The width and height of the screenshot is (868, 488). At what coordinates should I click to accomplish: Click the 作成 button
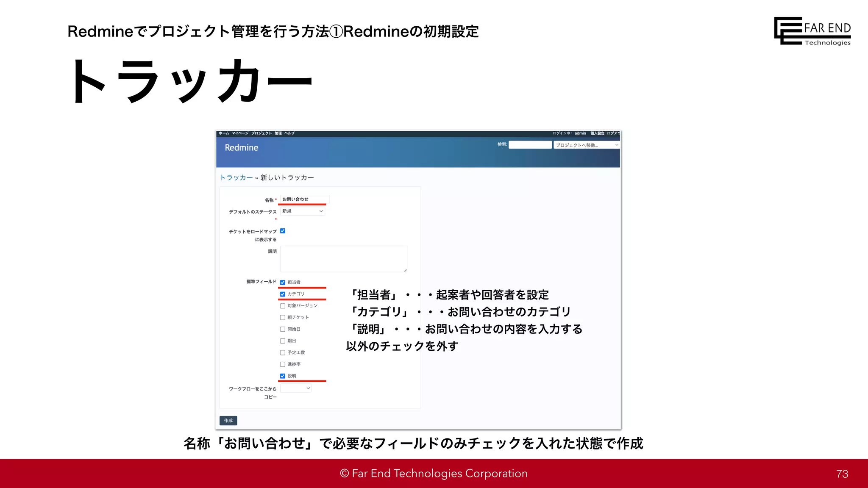pyautogui.click(x=228, y=421)
